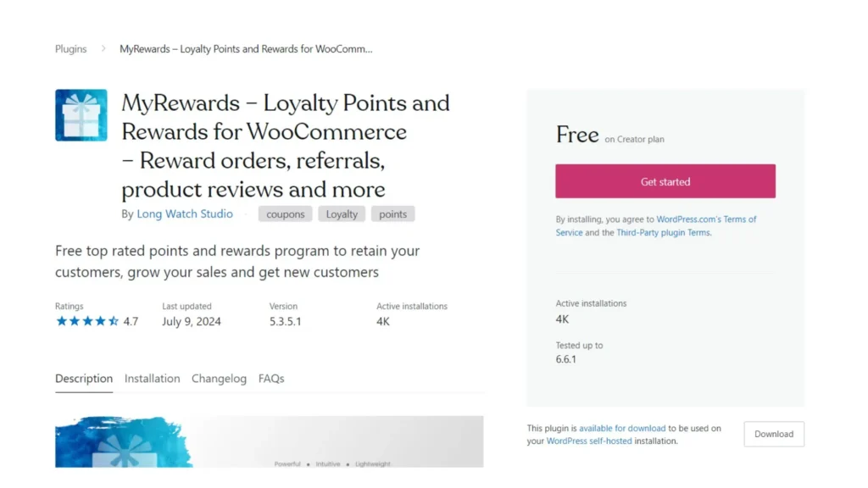Image resolution: width=868 pixels, height=488 pixels.
Task: Select the points tag
Action: 392,213
